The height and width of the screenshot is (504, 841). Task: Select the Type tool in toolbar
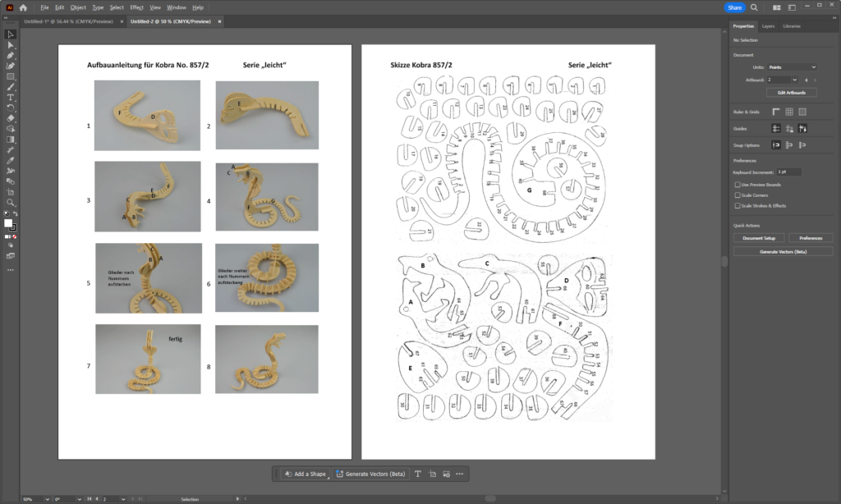pos(11,97)
